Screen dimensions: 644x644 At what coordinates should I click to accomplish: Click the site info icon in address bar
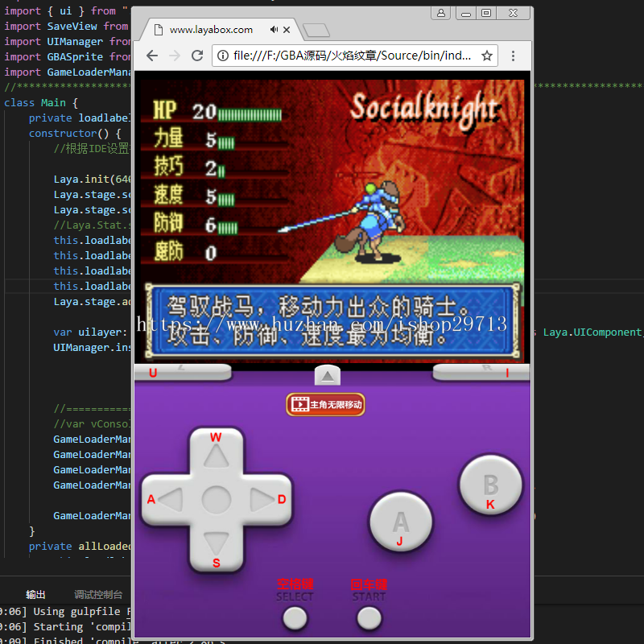pos(223,56)
